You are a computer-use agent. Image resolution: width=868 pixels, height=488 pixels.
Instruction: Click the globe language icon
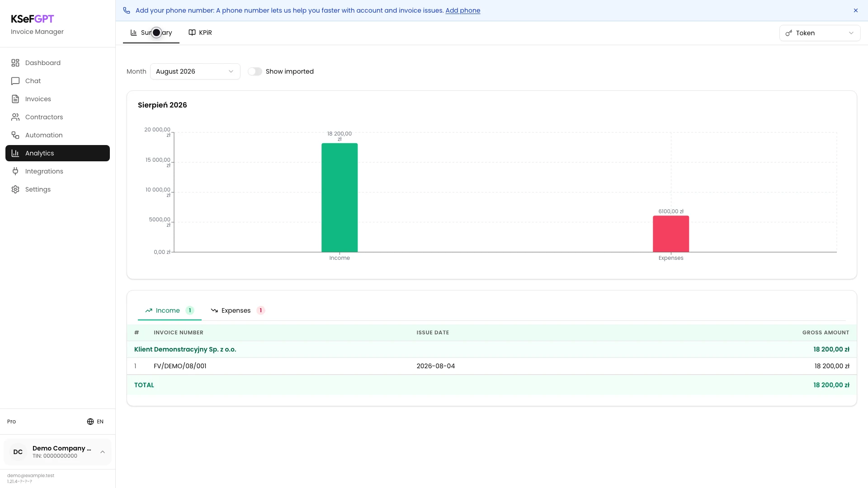click(x=90, y=422)
